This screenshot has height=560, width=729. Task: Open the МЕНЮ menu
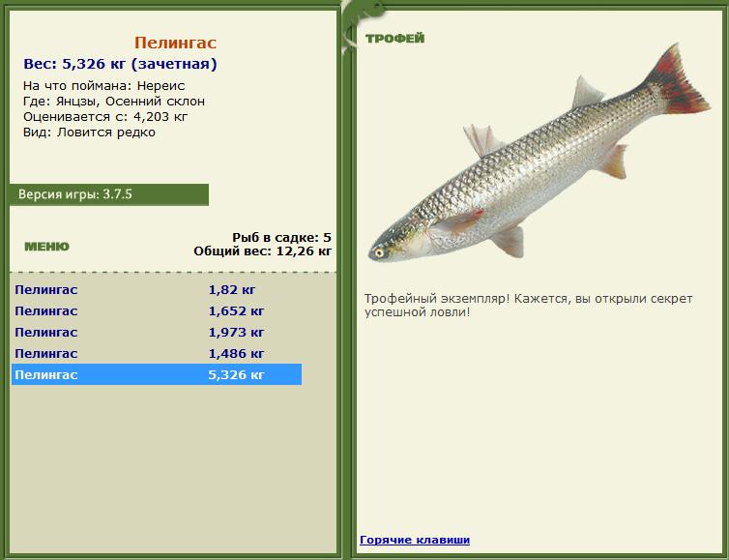(x=47, y=247)
